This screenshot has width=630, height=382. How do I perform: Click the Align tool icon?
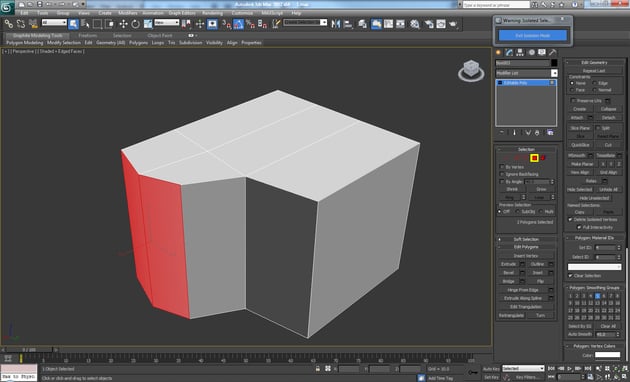pyautogui.click(x=348, y=24)
